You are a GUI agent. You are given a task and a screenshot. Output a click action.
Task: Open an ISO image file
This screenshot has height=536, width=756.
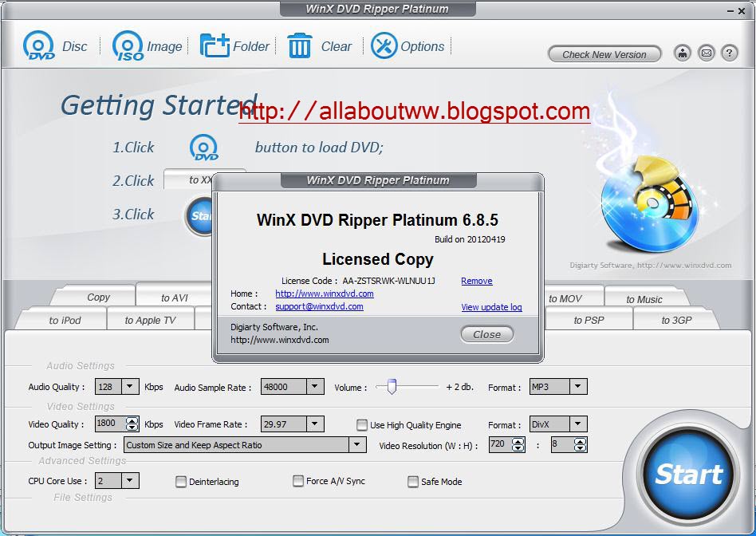[x=147, y=46]
